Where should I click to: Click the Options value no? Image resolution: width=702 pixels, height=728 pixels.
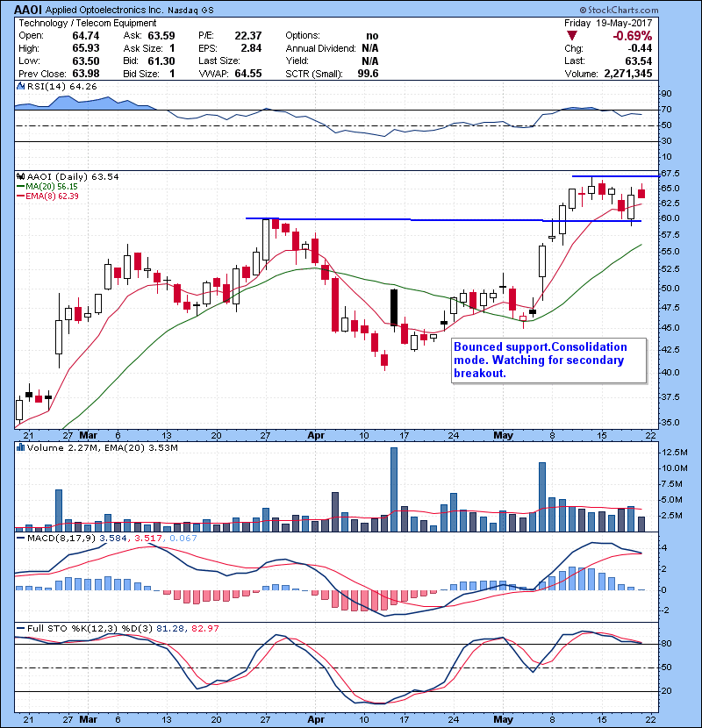click(x=372, y=36)
